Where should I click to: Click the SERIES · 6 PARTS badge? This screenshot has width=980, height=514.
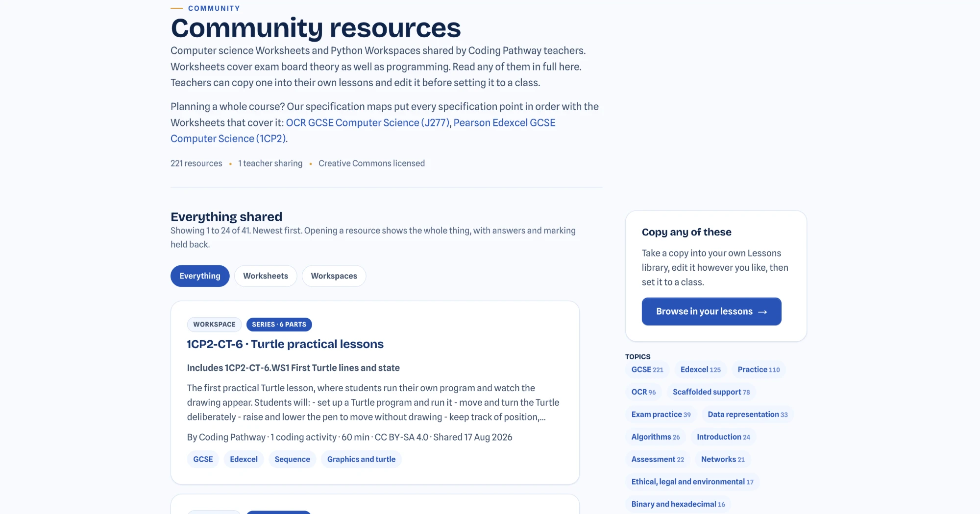point(279,325)
